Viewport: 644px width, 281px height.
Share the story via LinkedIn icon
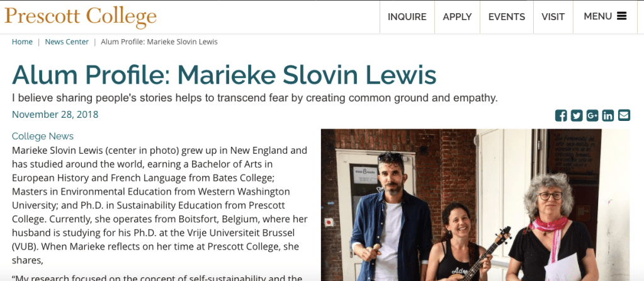click(x=608, y=115)
